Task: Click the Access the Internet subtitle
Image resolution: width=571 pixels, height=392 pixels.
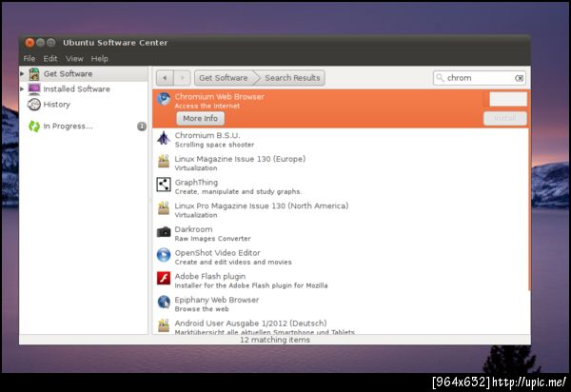Action: point(207,107)
